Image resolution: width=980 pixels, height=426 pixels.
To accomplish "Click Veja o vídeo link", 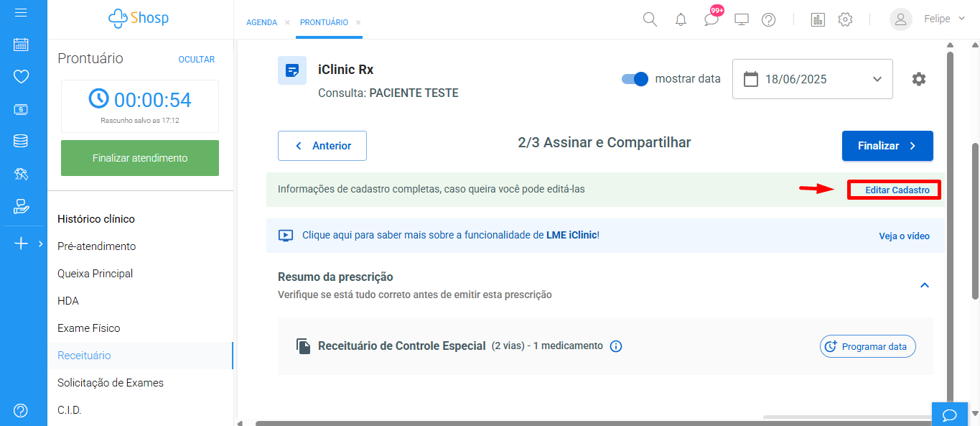I will click(x=904, y=236).
